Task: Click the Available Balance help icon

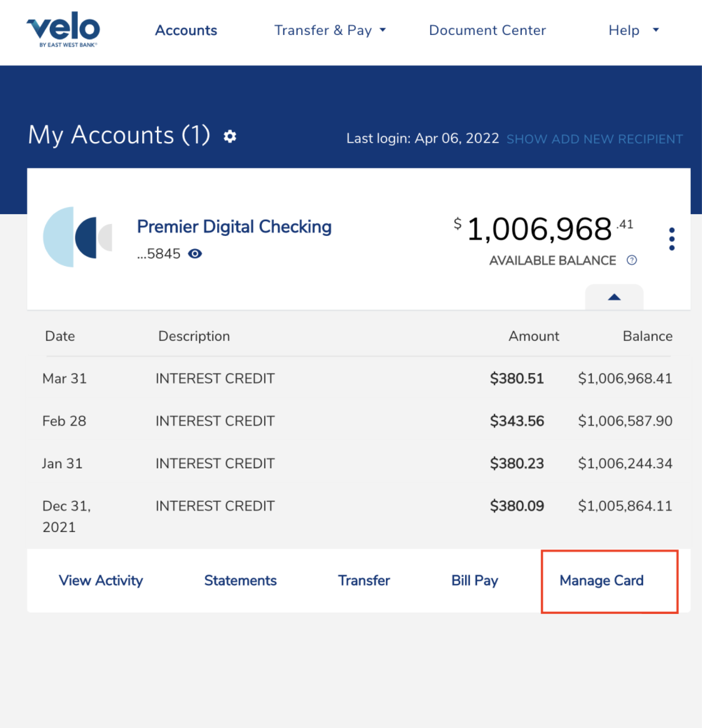Action: point(631,260)
